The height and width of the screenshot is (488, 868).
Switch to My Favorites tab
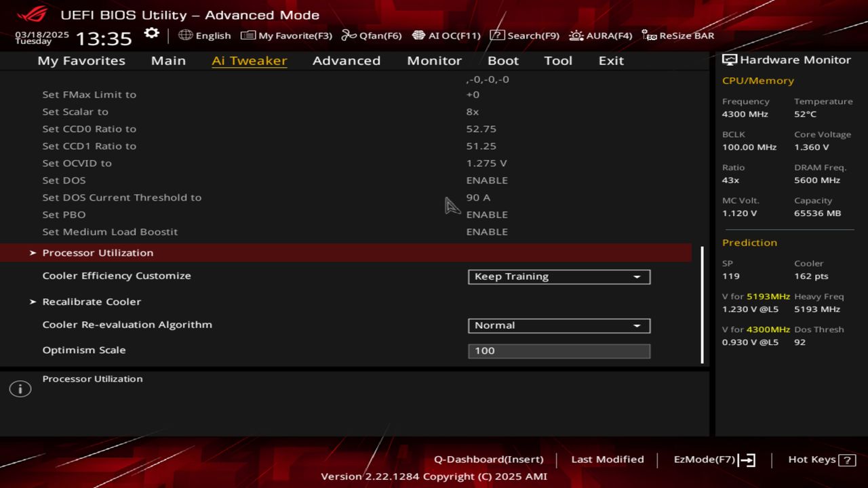[x=81, y=60]
